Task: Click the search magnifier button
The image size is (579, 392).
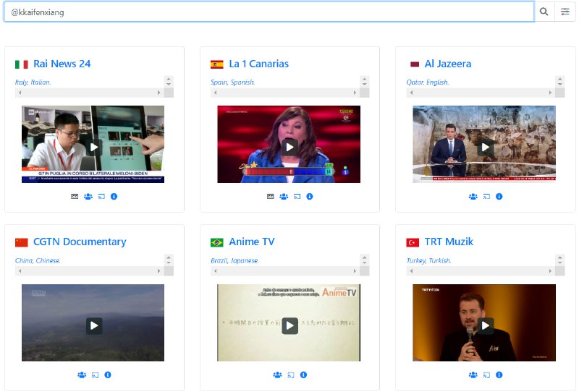Action: 544,12
